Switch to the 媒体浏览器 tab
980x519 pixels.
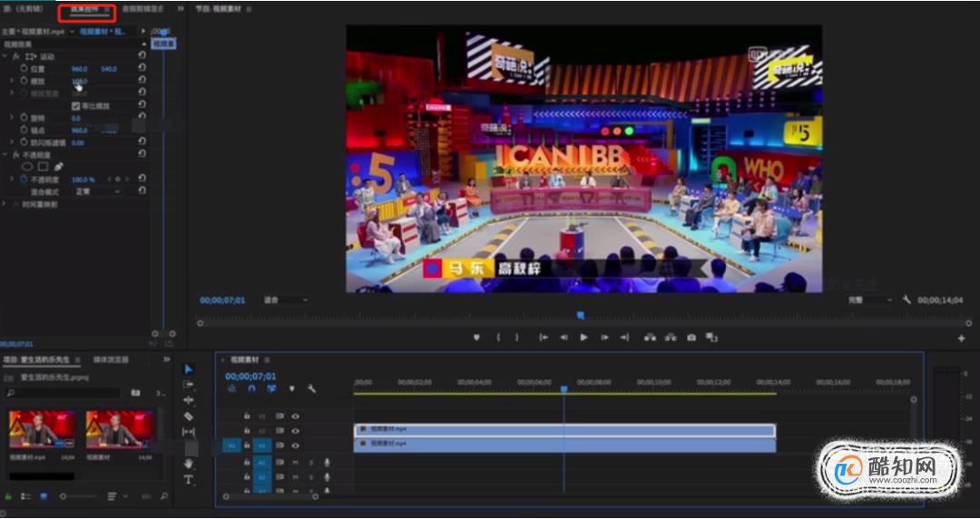(112, 359)
